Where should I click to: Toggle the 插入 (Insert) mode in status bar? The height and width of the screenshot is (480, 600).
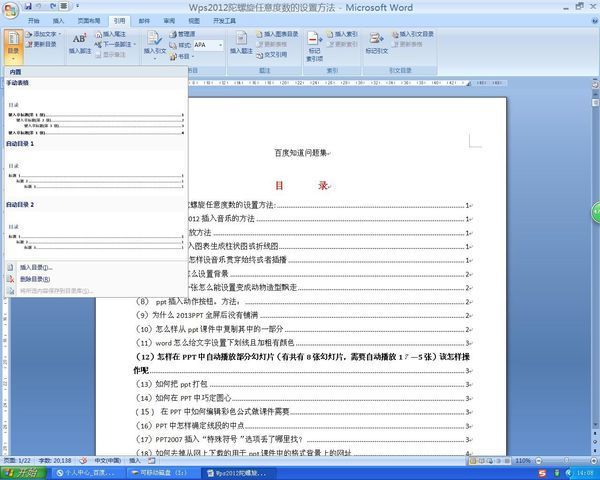coord(135,460)
